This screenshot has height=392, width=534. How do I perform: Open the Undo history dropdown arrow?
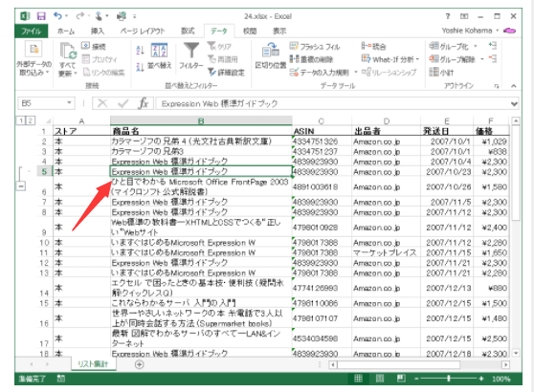point(67,16)
